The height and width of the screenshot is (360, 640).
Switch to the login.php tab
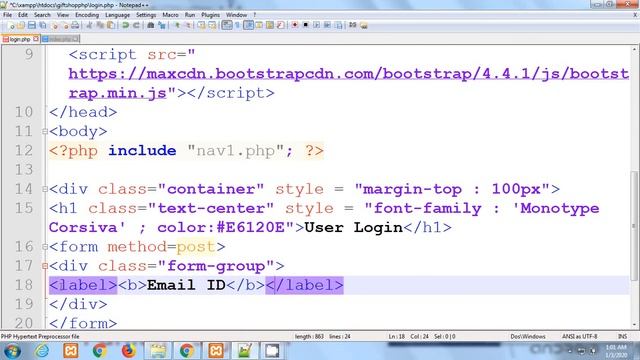click(x=20, y=39)
